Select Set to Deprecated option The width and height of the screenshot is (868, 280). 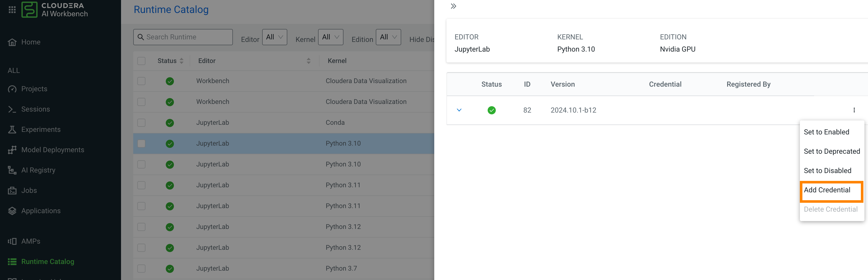pos(832,151)
